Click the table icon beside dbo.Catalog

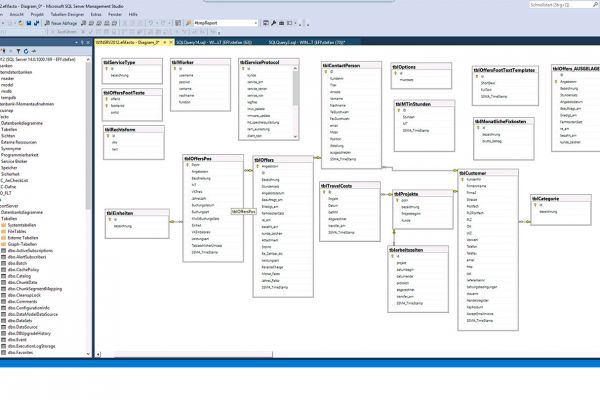(4, 276)
